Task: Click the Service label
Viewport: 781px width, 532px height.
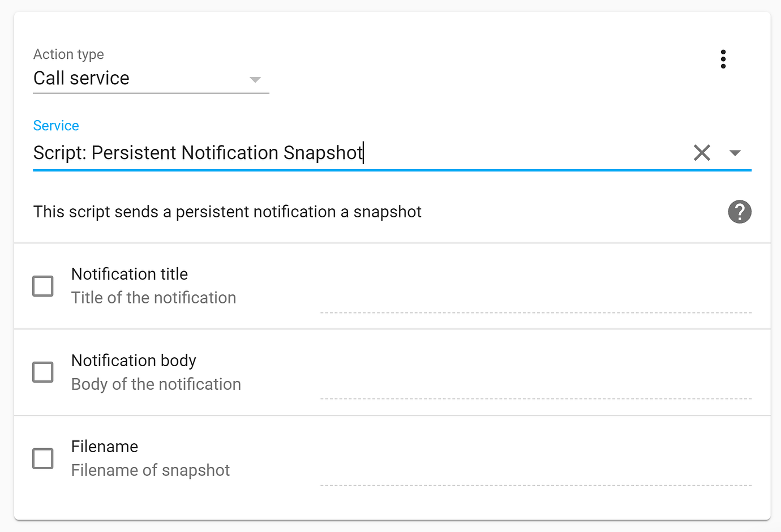Action: click(56, 125)
